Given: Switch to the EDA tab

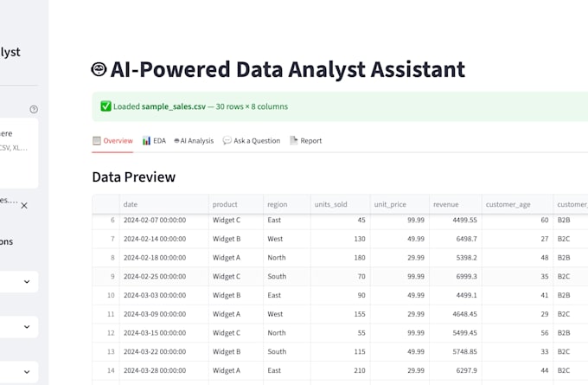Looking at the screenshot, I should (154, 141).
